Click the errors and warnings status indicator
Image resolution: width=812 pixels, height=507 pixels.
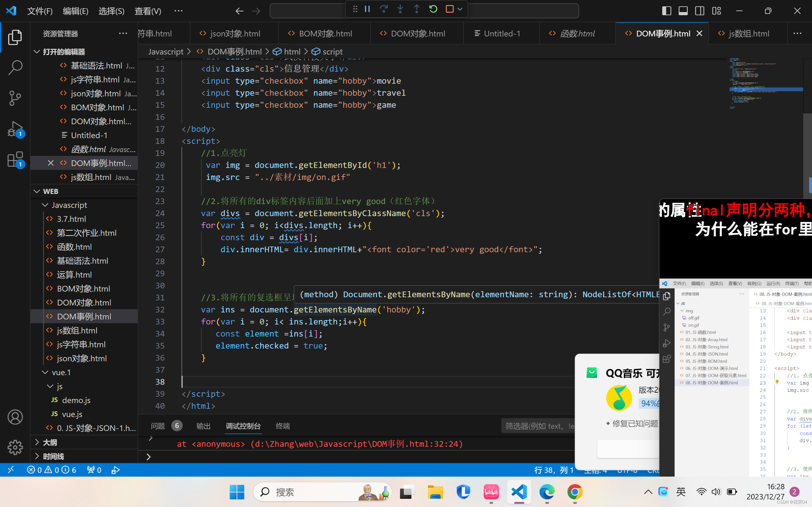[x=51, y=470]
